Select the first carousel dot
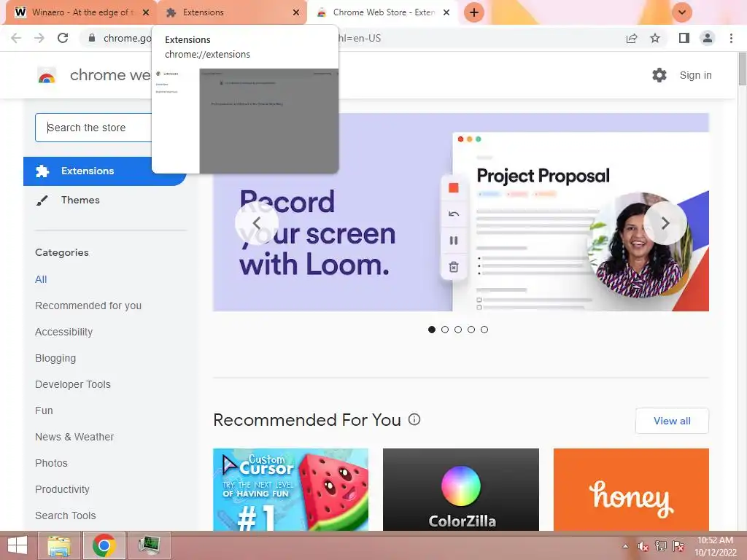 [432, 330]
